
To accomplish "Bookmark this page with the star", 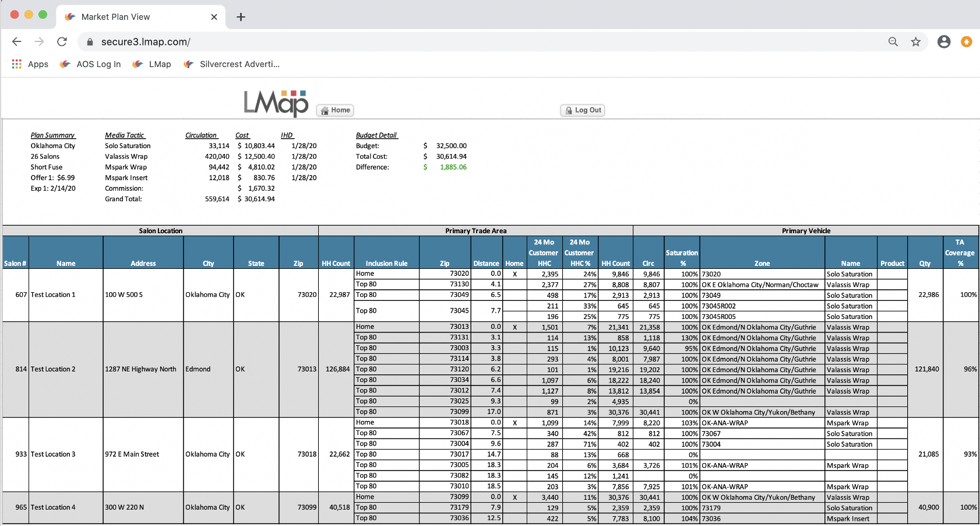I will [x=916, y=41].
